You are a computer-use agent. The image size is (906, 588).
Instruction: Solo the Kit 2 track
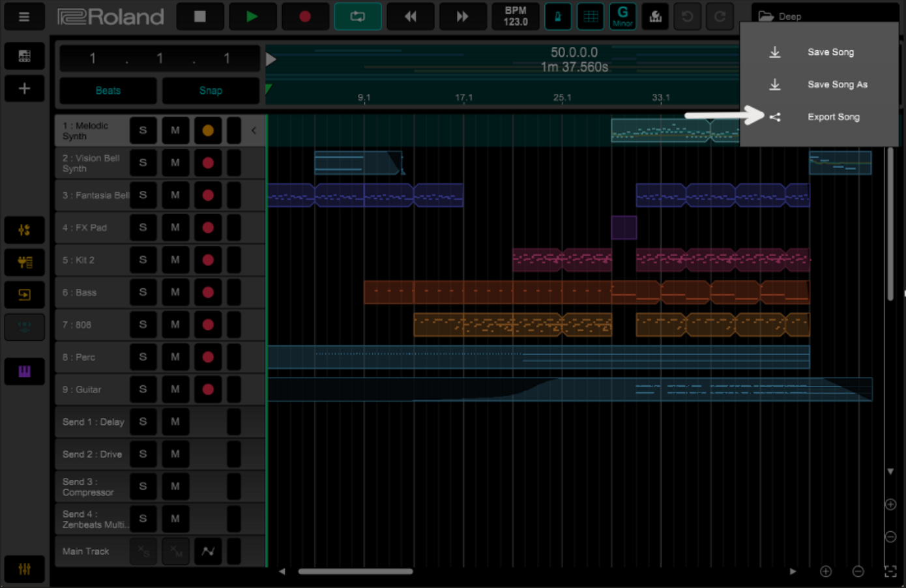tap(143, 260)
